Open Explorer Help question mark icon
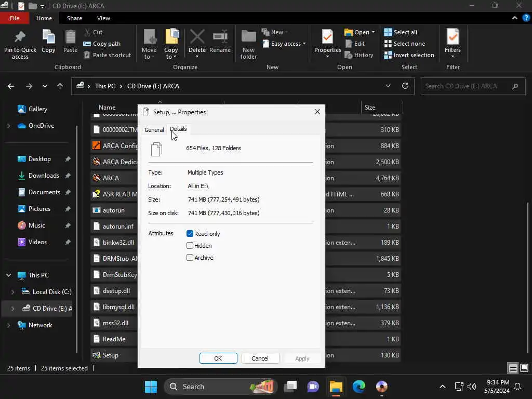532x399 pixels. tap(526, 18)
